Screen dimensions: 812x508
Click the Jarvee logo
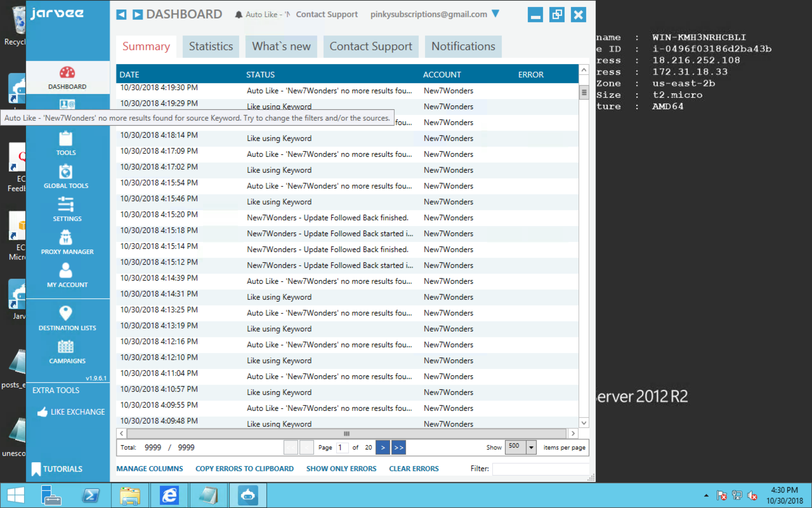pyautogui.click(x=57, y=13)
